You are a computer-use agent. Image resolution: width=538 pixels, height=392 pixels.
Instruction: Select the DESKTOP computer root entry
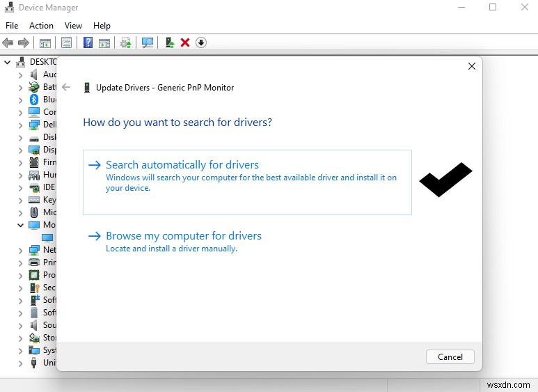pos(43,62)
